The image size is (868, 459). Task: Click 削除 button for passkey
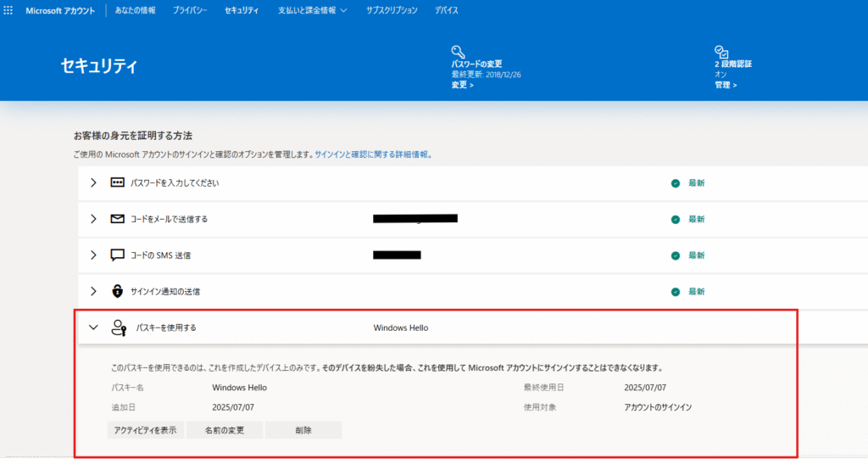[x=303, y=430]
